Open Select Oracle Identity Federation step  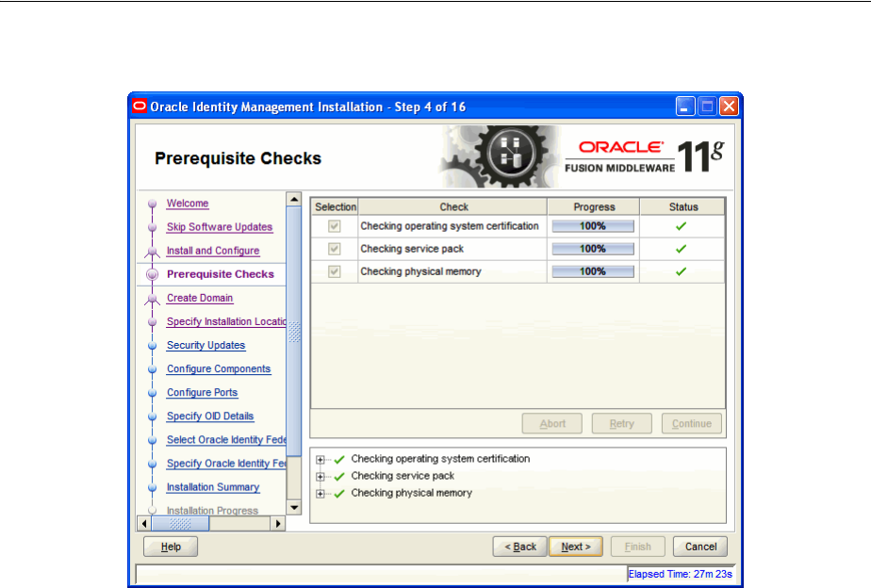226,440
